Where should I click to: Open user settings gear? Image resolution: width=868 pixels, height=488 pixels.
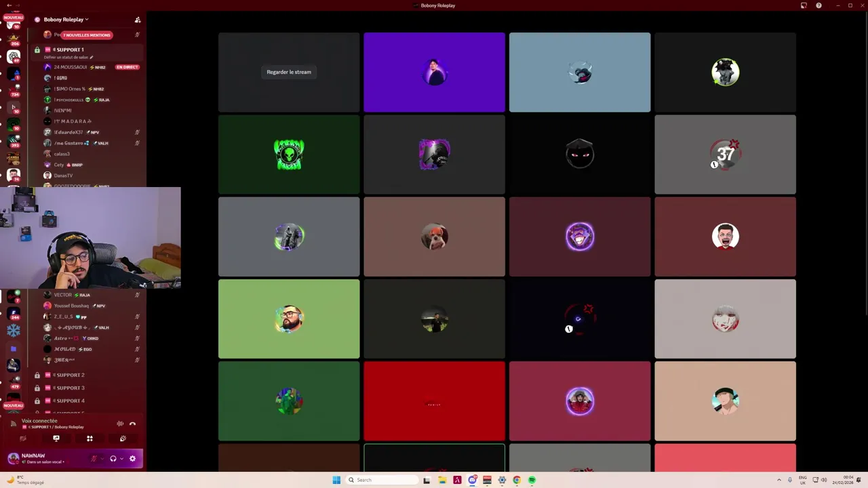pyautogui.click(x=132, y=459)
